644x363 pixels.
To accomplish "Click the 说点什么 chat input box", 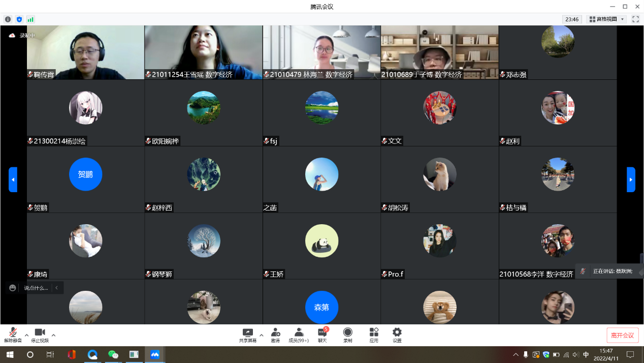I will click(x=36, y=288).
